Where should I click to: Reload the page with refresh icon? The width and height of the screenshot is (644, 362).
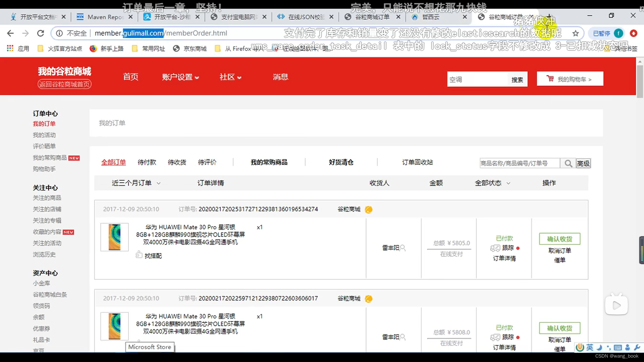(41, 33)
